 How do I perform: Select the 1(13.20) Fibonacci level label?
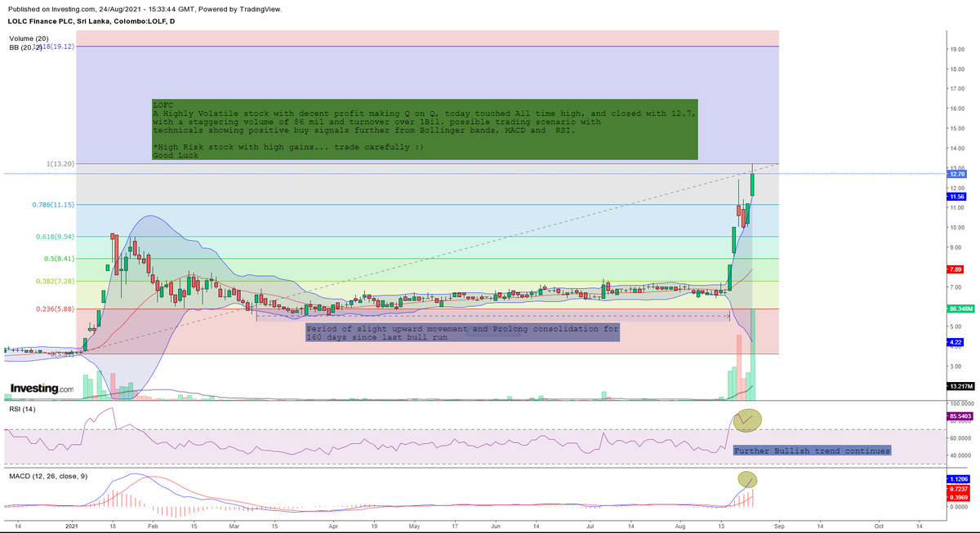click(x=60, y=164)
